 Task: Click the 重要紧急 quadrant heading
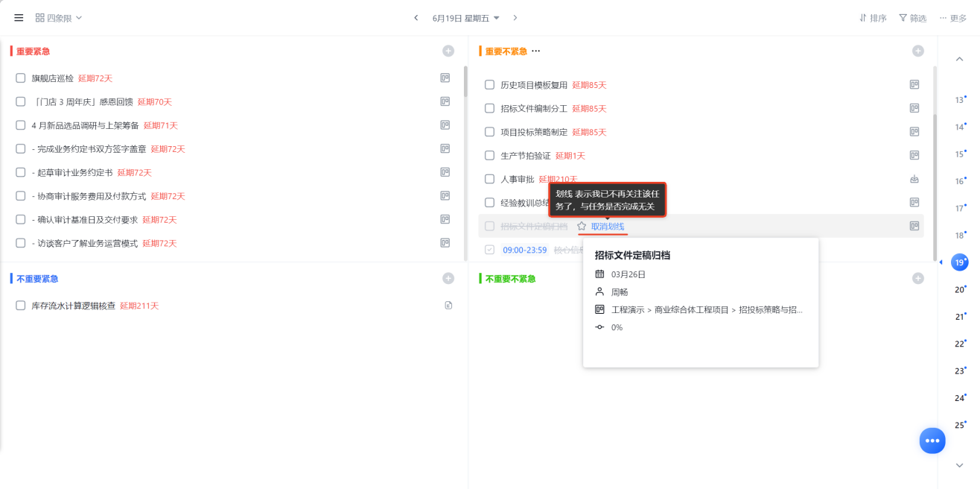point(34,51)
